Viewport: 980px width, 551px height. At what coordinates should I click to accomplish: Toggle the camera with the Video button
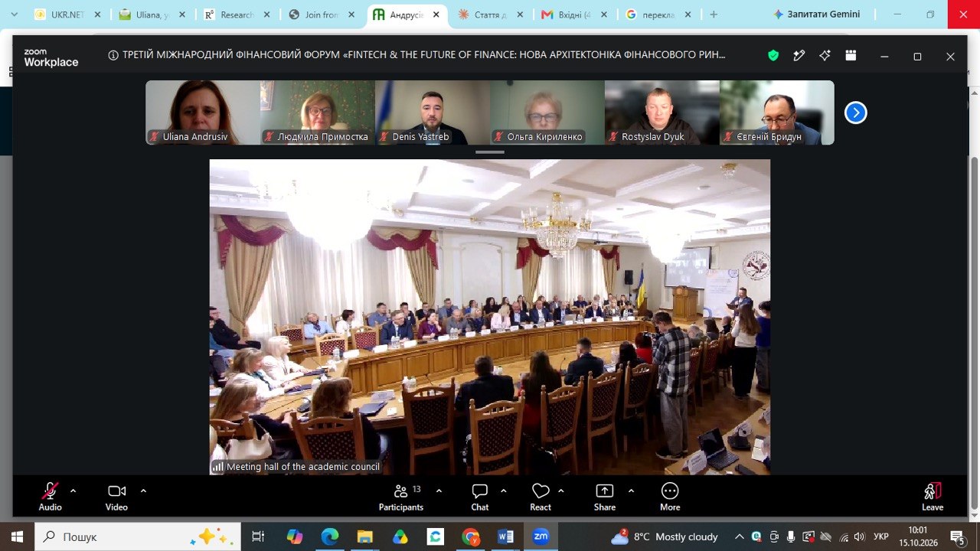116,497
